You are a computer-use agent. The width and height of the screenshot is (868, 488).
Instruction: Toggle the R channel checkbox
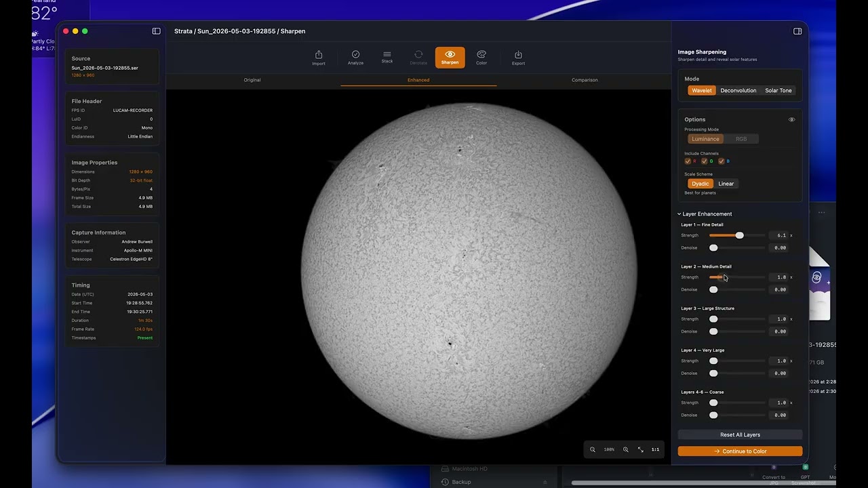coord(688,161)
